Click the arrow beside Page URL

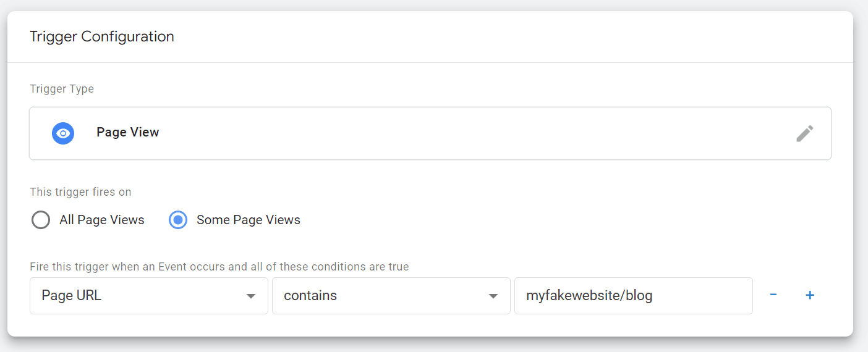[x=251, y=296]
